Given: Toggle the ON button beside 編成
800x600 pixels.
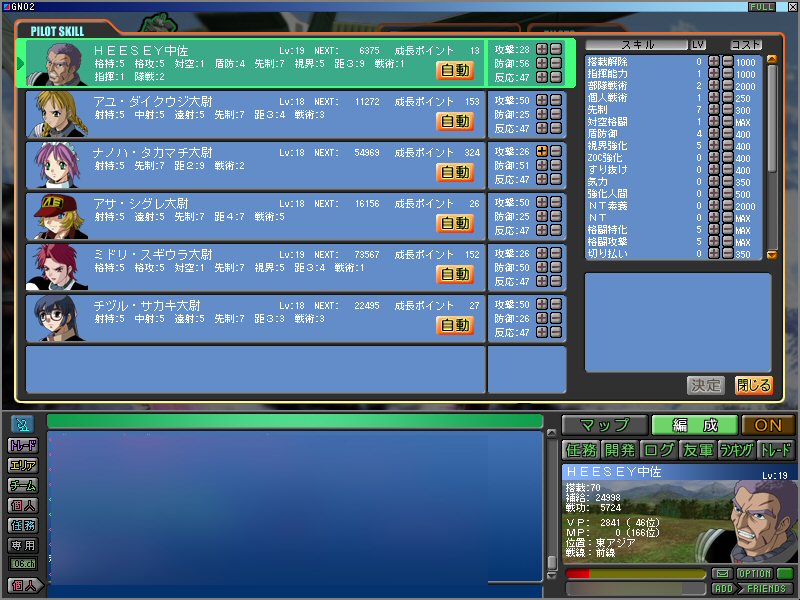Looking at the screenshot, I should click(x=768, y=424).
